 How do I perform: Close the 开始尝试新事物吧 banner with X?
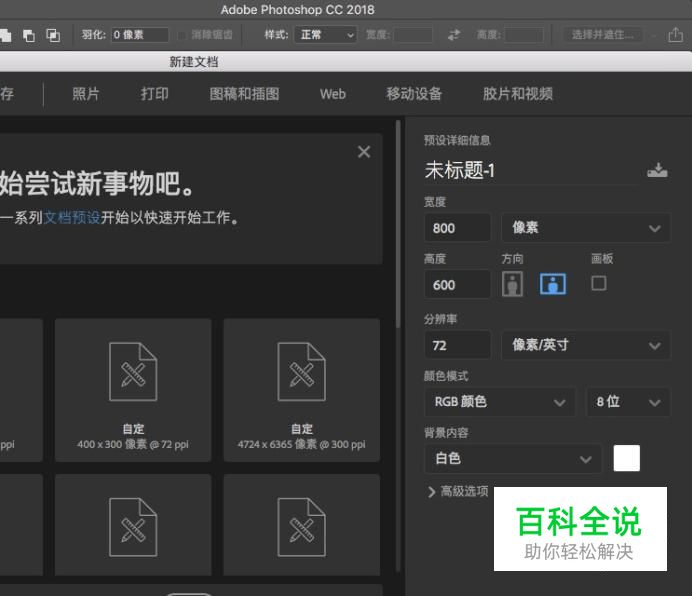364,152
